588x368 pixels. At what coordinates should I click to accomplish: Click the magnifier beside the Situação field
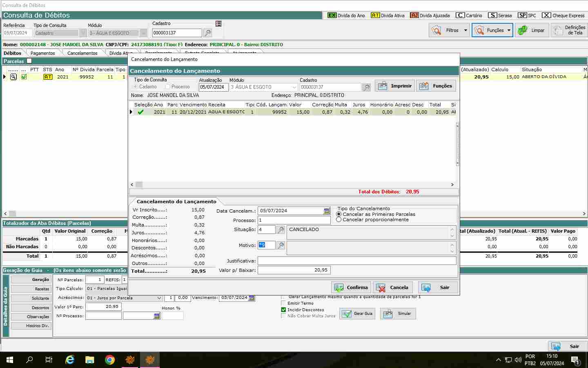pyautogui.click(x=281, y=230)
